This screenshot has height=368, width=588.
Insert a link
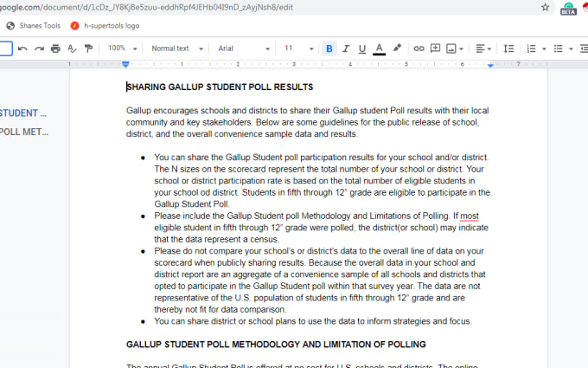[419, 48]
